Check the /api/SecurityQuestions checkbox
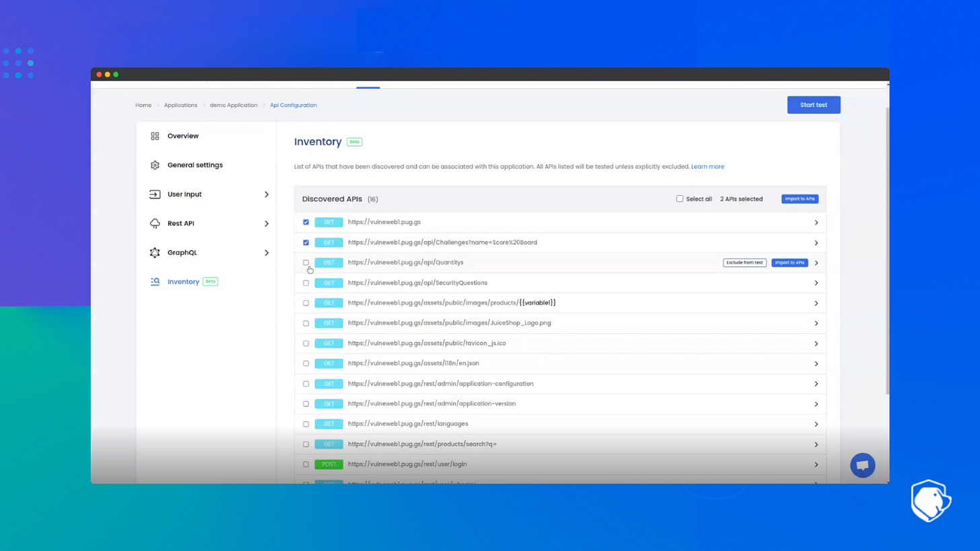Image resolution: width=980 pixels, height=551 pixels. pyautogui.click(x=306, y=283)
